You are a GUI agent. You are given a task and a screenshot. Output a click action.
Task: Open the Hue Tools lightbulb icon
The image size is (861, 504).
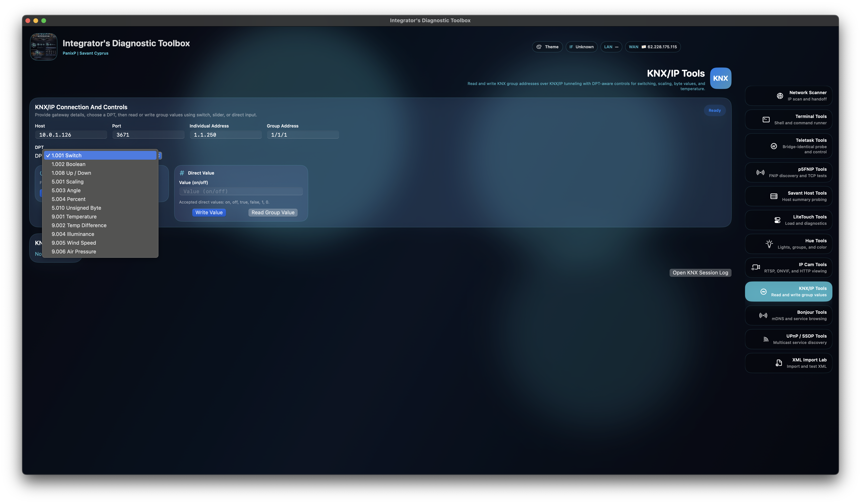click(769, 244)
